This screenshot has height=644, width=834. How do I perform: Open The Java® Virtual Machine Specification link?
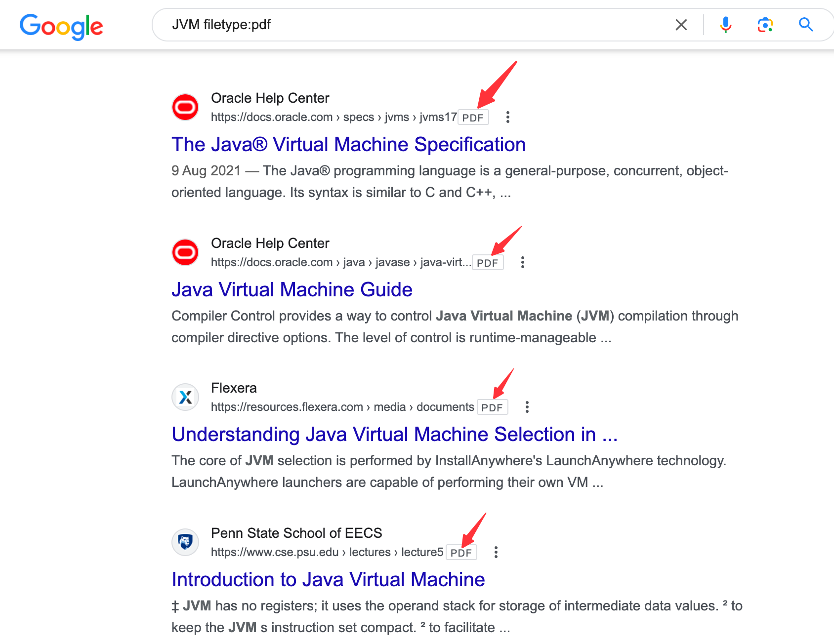coord(348,145)
